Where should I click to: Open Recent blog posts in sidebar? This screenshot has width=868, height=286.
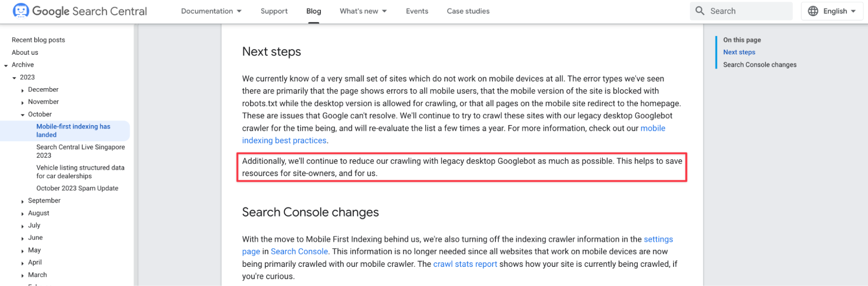38,40
